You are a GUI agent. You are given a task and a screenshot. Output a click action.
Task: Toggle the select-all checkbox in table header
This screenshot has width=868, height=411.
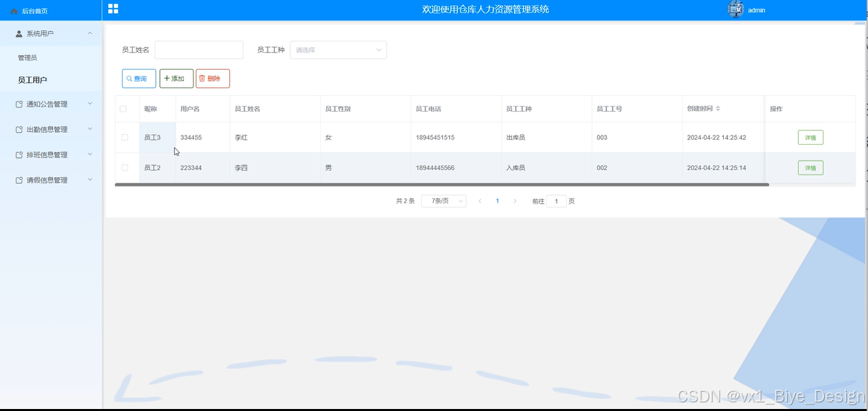pyautogui.click(x=123, y=109)
